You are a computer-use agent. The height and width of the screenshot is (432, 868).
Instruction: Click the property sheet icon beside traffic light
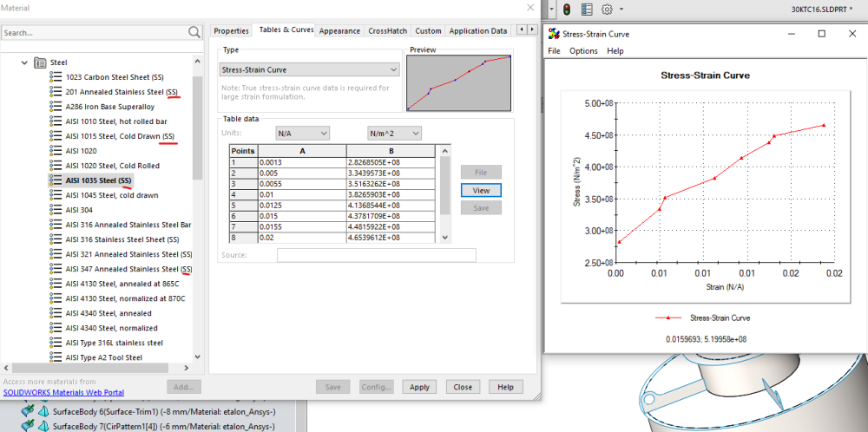[588, 9]
